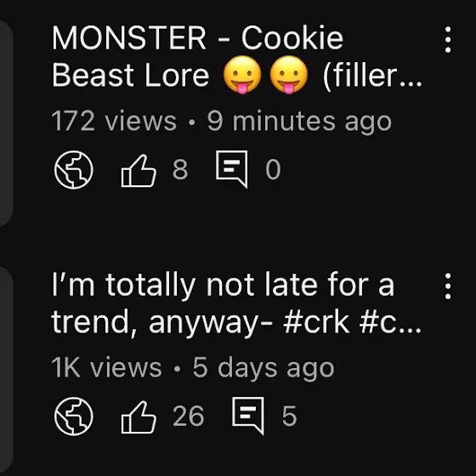
Task: Open options menu for MONSTER Cookie Beast video
Action: (448, 40)
